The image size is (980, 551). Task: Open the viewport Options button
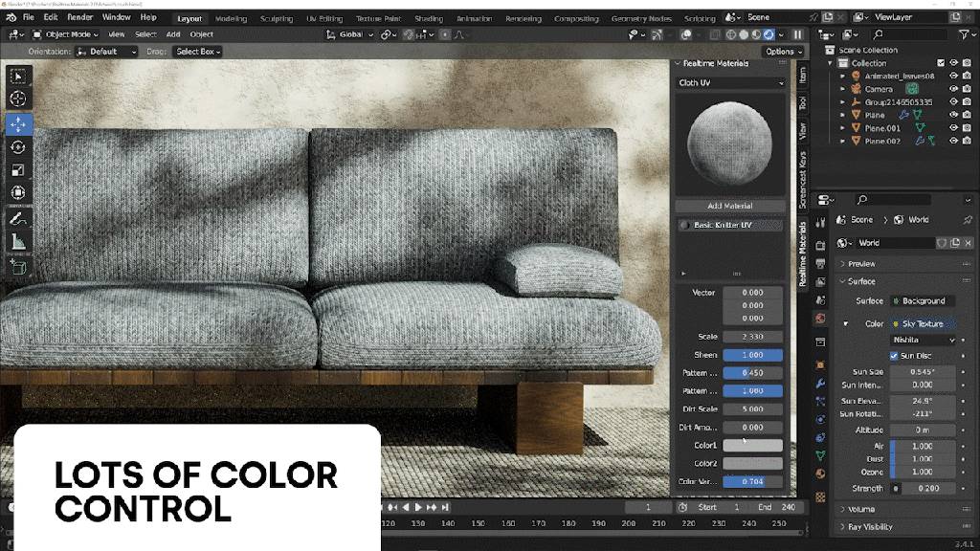point(782,52)
